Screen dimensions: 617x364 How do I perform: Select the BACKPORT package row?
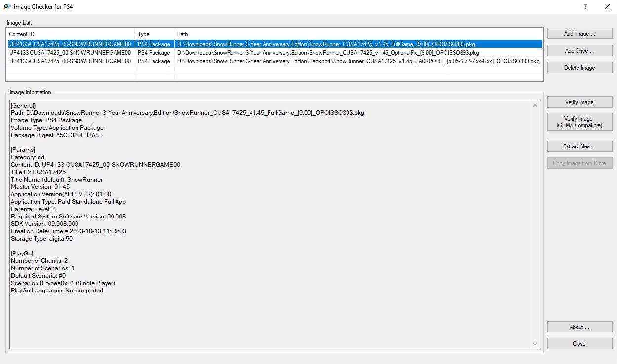pyautogui.click(x=274, y=61)
